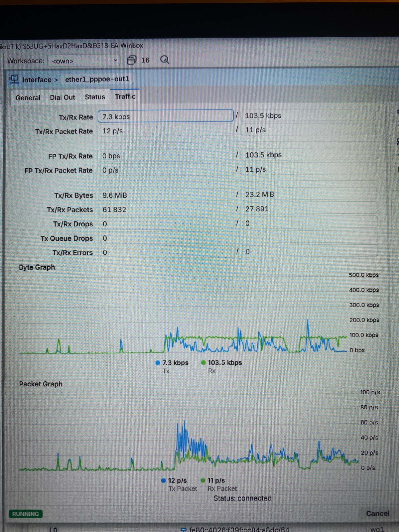Switch to the General tab

[x=28, y=98]
